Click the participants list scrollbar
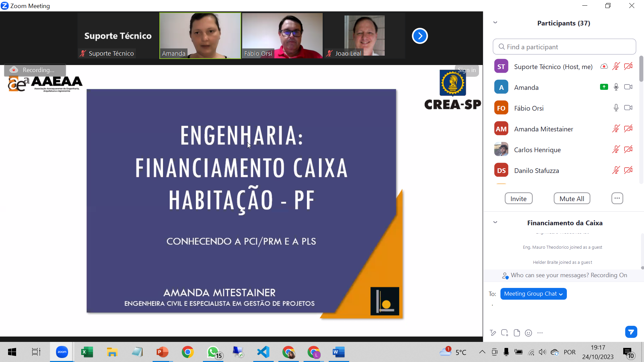Viewport: 644px width, 362px height. (641, 69)
